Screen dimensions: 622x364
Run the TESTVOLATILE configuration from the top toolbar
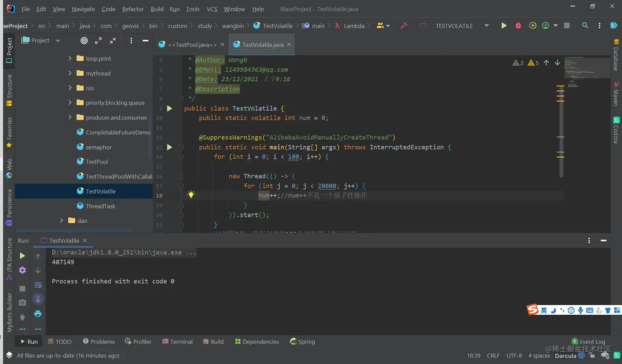click(x=504, y=25)
